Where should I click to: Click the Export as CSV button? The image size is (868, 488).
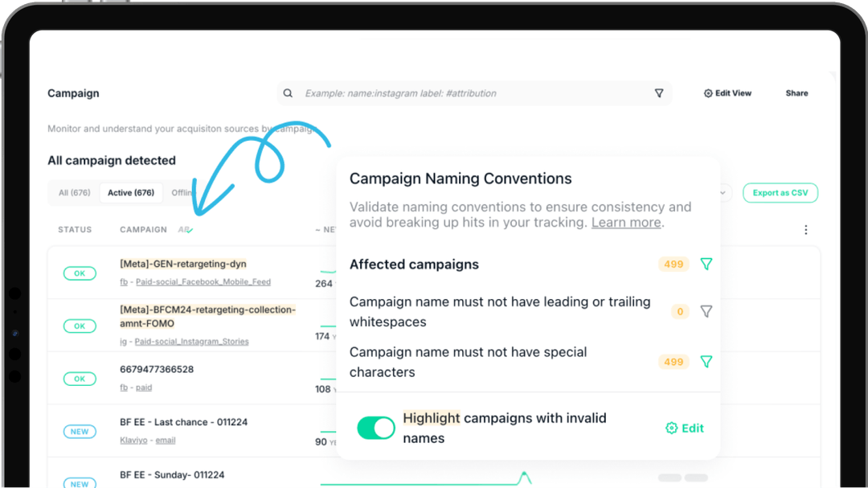pyautogui.click(x=780, y=192)
